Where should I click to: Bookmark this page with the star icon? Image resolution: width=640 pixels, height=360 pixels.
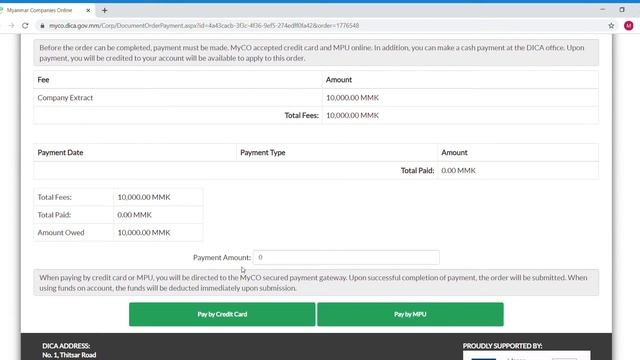coord(611,25)
